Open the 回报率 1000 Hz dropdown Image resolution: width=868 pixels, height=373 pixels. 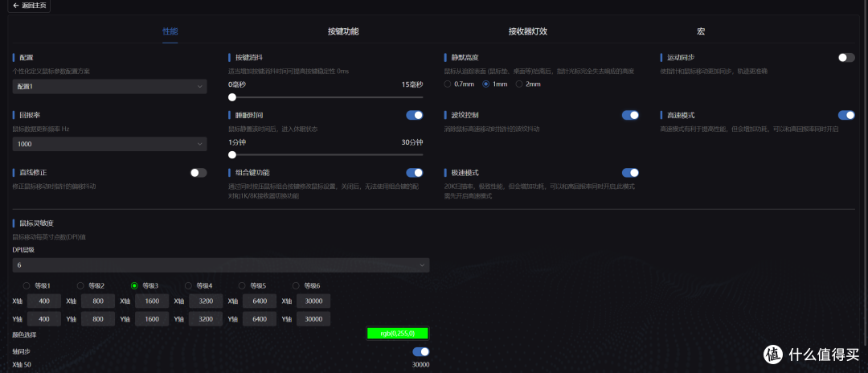click(109, 144)
